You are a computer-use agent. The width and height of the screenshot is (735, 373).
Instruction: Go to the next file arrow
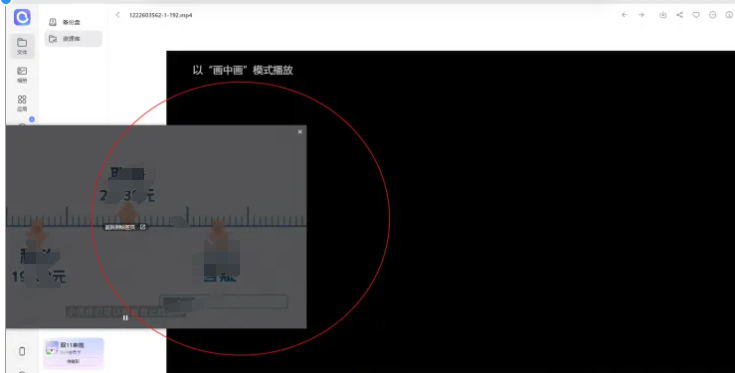pos(641,15)
